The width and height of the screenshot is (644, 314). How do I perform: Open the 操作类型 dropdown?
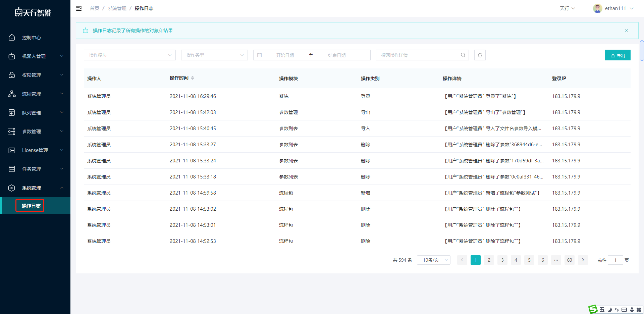coord(214,55)
